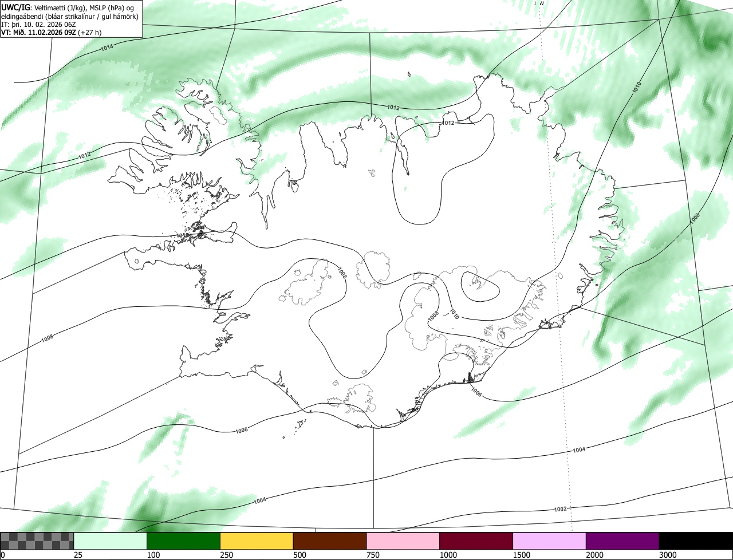Click the legend value "3000"

coord(667,554)
